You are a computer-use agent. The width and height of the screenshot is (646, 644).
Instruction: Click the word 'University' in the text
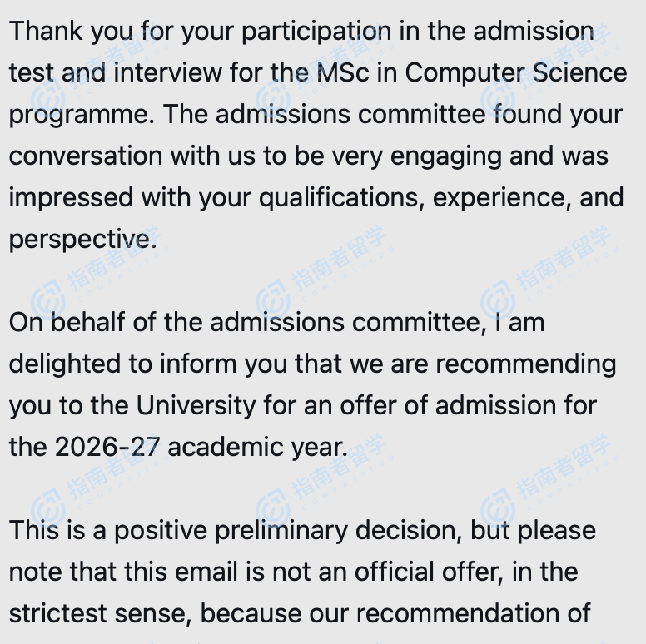196,405
